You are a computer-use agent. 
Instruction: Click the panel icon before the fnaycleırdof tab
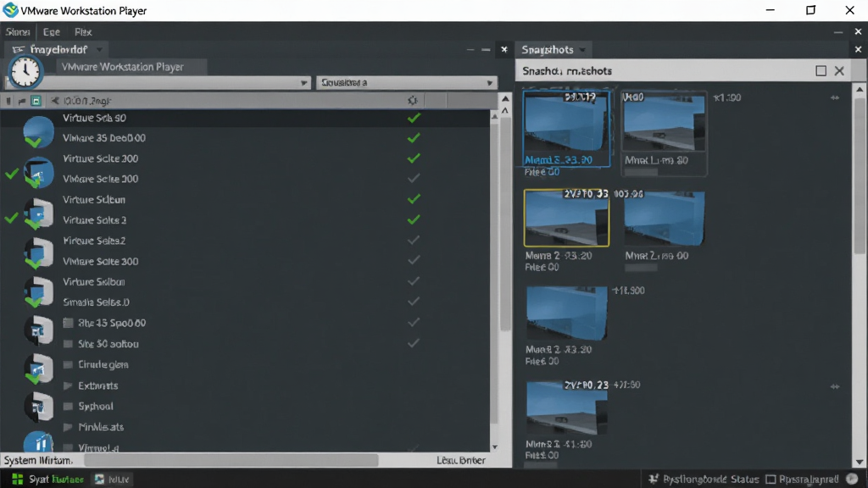[19, 50]
